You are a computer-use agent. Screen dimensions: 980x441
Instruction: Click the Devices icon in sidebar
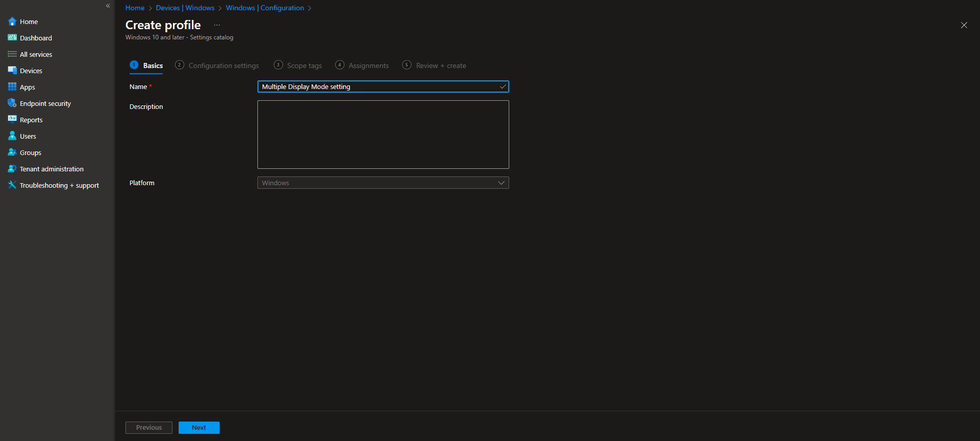click(x=12, y=71)
